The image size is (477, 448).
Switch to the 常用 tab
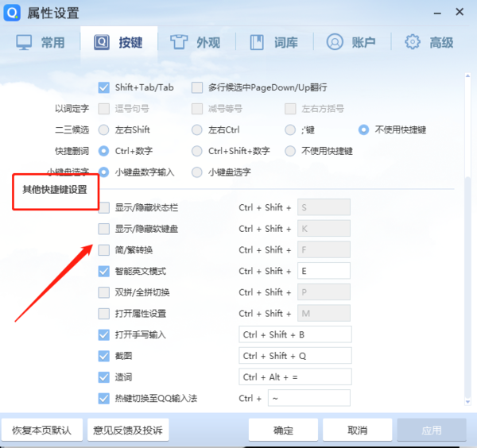point(41,42)
